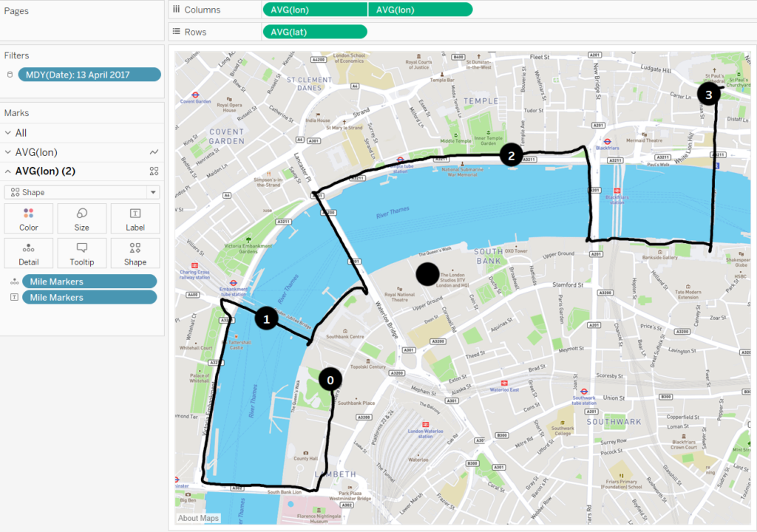Click the Pages shelf title

coord(16,10)
